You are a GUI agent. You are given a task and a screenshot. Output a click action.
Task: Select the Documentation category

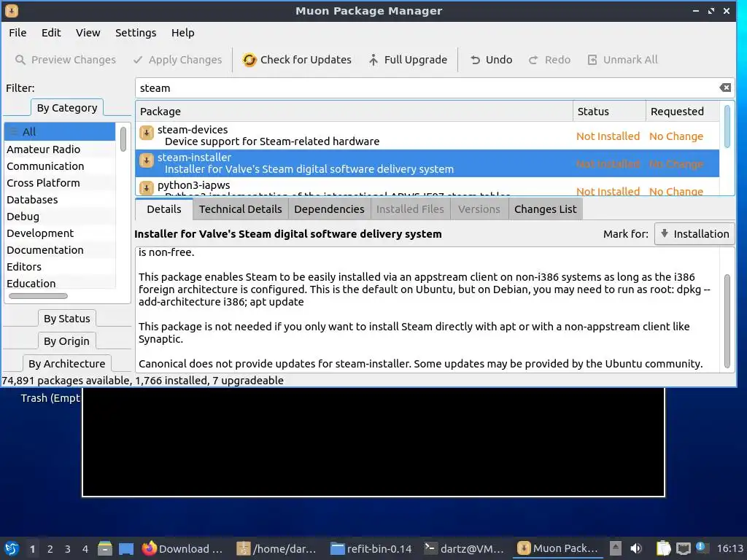pos(60,250)
